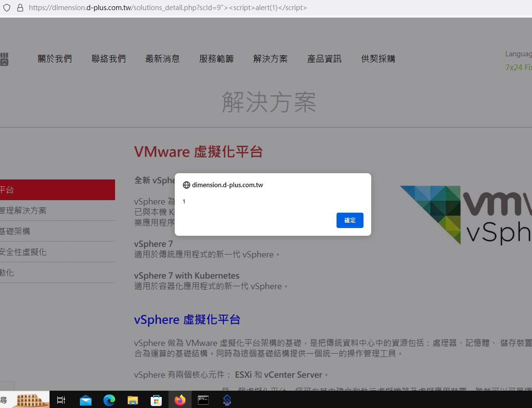Click the VMware 虛擬化平台 red heading
Image resolution: width=532 pixels, height=408 pixels.
click(198, 152)
